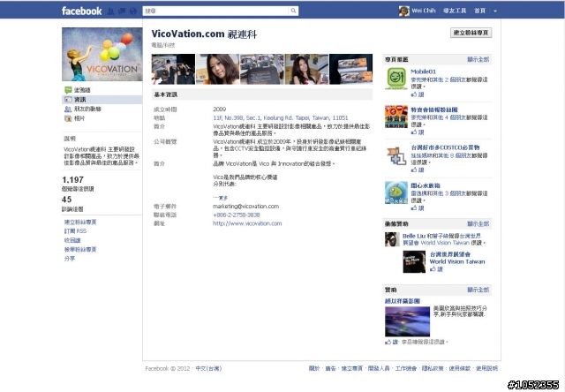The image size is (565, 392).
Task: Focus the Facebook search field
Action: [x=215, y=11]
